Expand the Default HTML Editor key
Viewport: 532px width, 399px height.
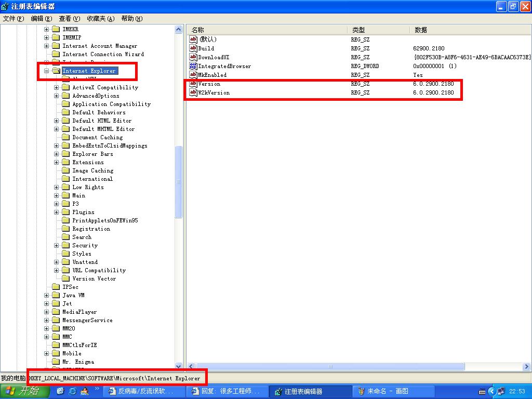[56, 121]
